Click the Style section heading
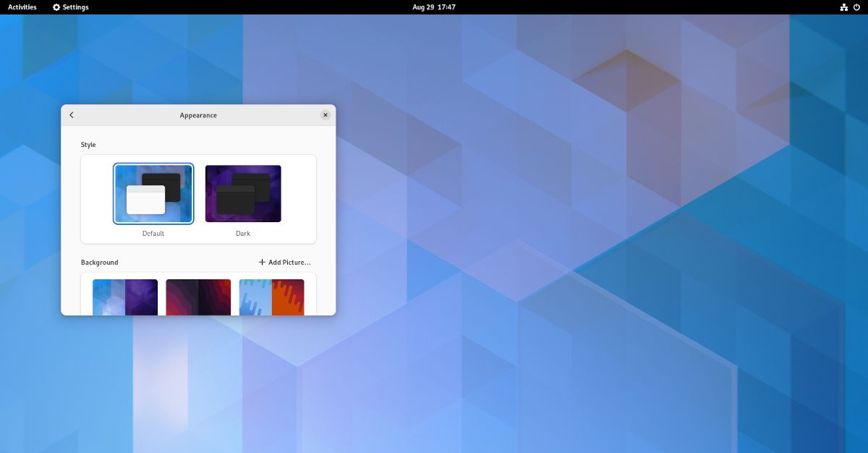The width and height of the screenshot is (868, 453). [88, 145]
